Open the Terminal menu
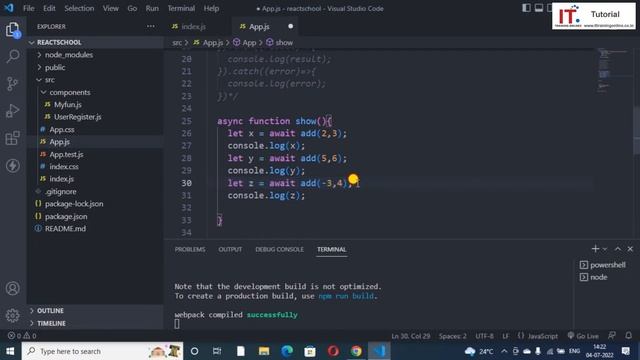 point(181,8)
